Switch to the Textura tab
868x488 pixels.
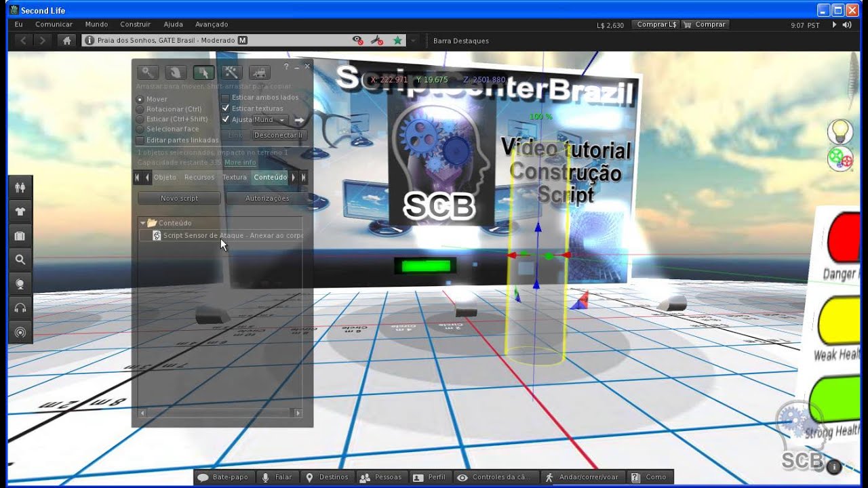tap(235, 178)
